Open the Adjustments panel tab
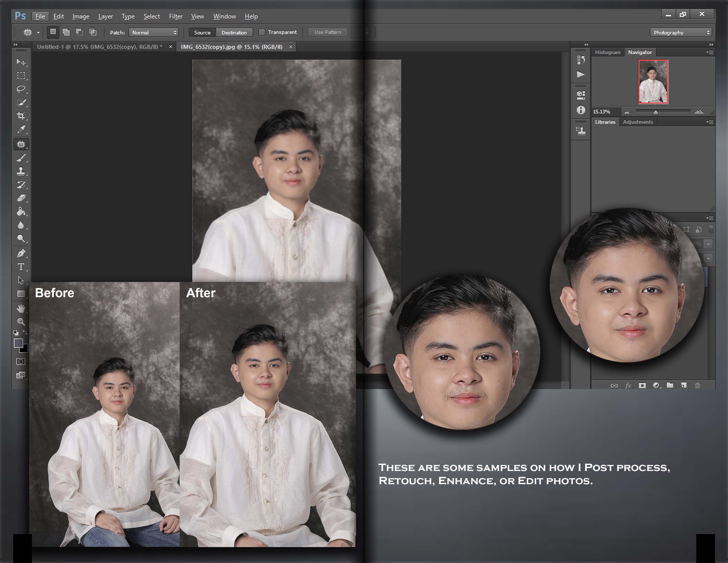Viewport: 728px width, 563px height. tap(638, 122)
